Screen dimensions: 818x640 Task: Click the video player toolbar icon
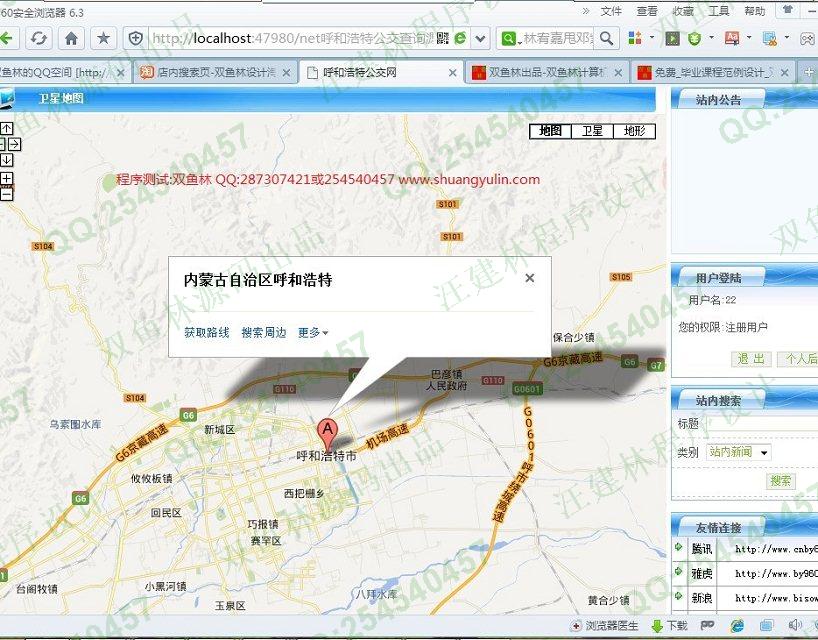pyautogui.click(x=672, y=38)
